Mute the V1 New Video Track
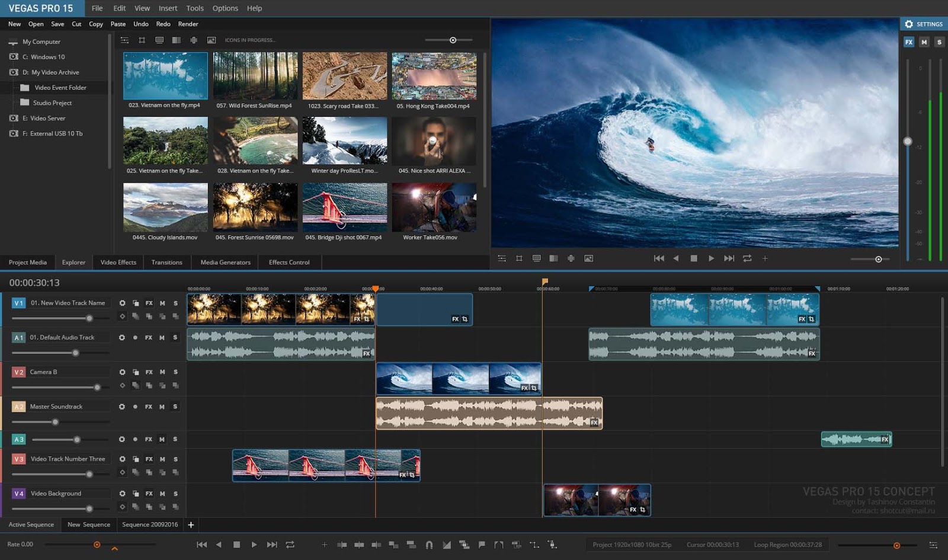The image size is (948, 560). pos(162,303)
